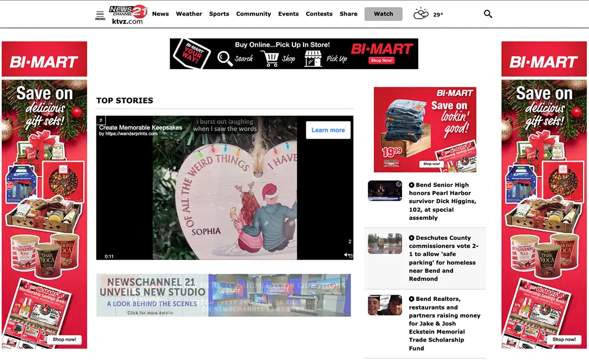Screen dimensions: 589x364
Task: Click Shop now! on left Bi-Mart ad
Action: pos(64,339)
